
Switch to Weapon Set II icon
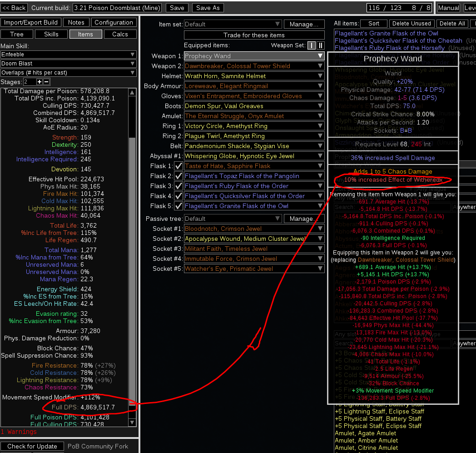[x=320, y=45]
